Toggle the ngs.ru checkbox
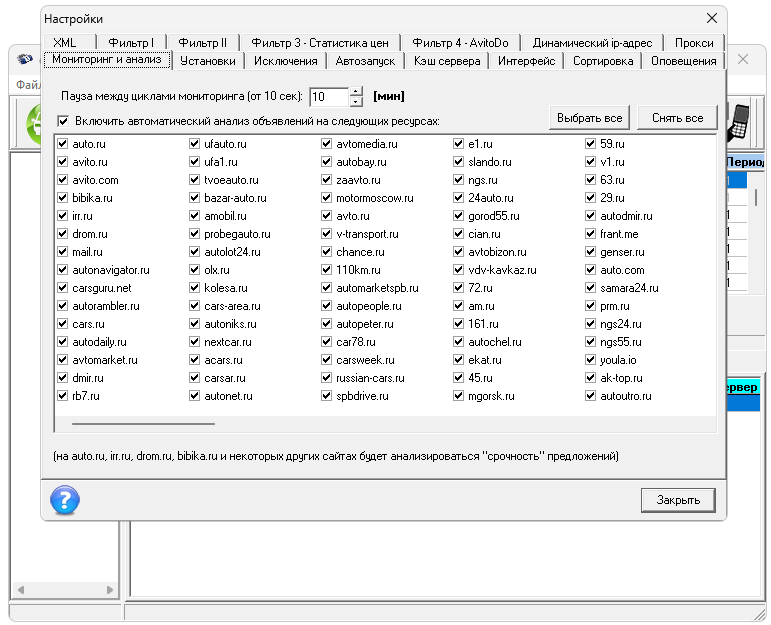The width and height of the screenshot is (771, 625). pos(458,179)
